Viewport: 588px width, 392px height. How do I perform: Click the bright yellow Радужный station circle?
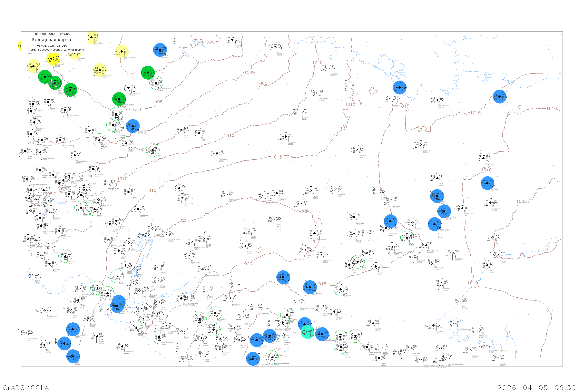tap(53, 58)
